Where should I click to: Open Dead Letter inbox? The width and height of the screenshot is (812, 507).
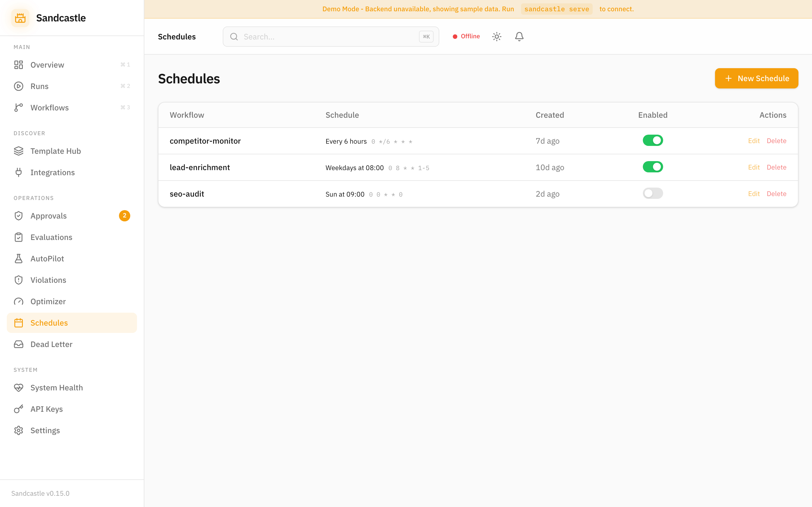coord(51,344)
